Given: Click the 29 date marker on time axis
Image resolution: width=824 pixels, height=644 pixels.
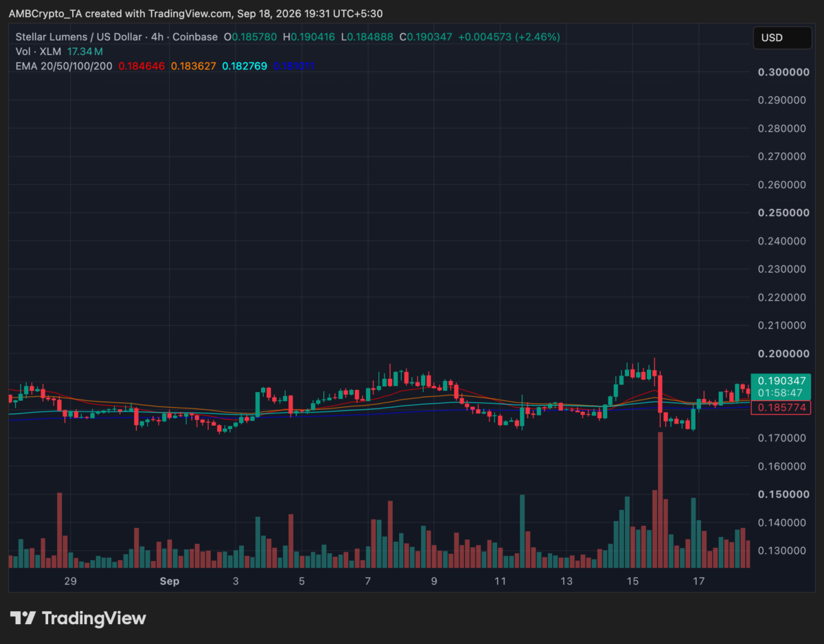Looking at the screenshot, I should 69,581.
